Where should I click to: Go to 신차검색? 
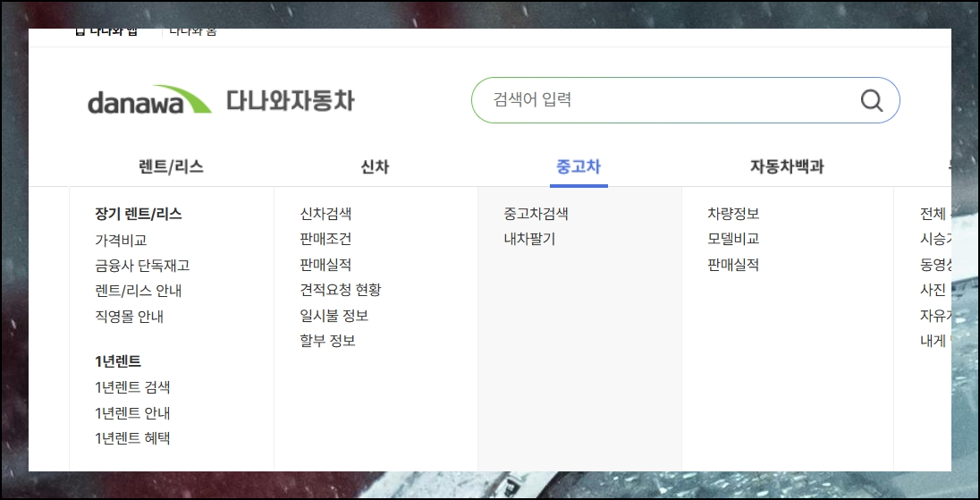pyautogui.click(x=325, y=214)
